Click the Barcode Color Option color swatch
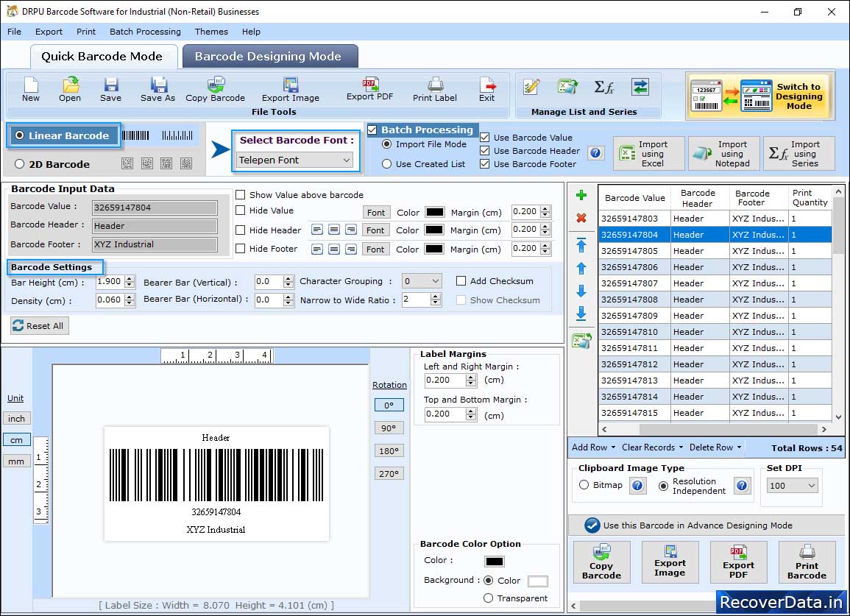The image size is (850, 616). [x=495, y=562]
